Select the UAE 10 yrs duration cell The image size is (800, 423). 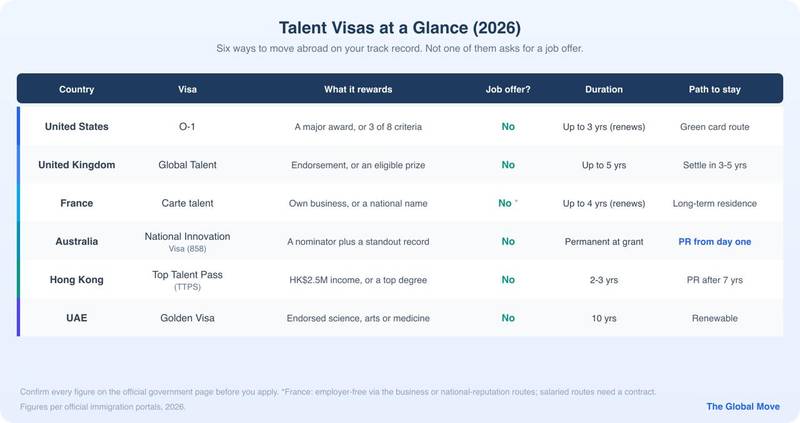pos(604,318)
